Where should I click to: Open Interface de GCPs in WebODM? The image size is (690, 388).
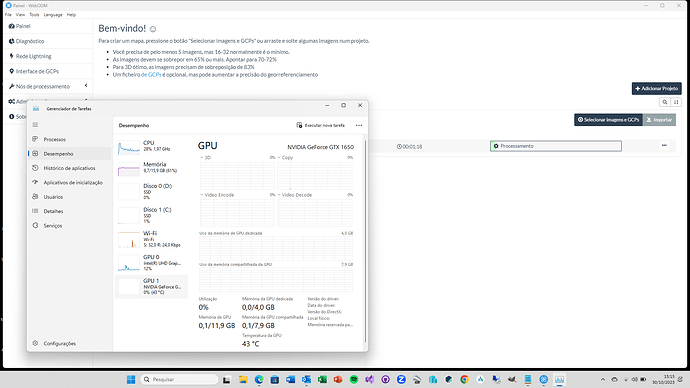click(34, 71)
